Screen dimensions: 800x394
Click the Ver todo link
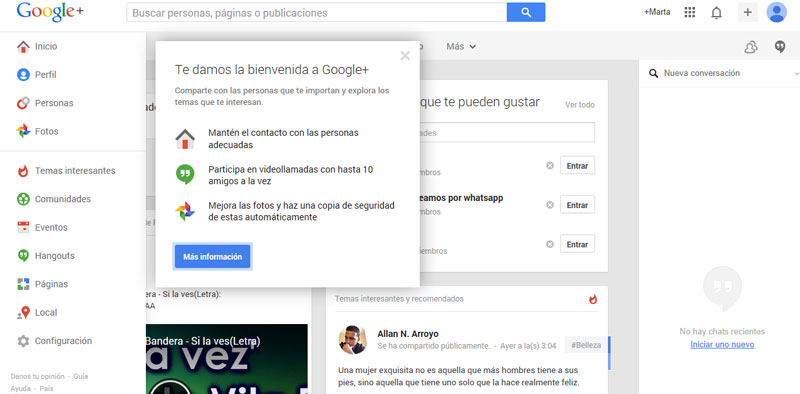point(580,105)
